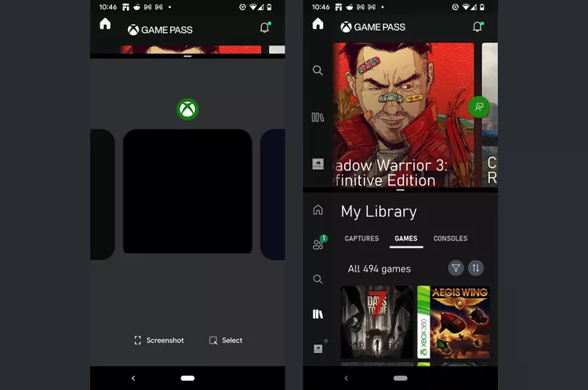Tap the green floating feedback button
588x390 pixels.
[x=479, y=107]
